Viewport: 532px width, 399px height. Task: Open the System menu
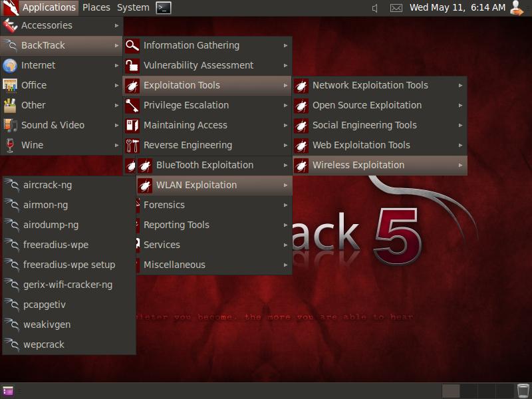pos(132,8)
